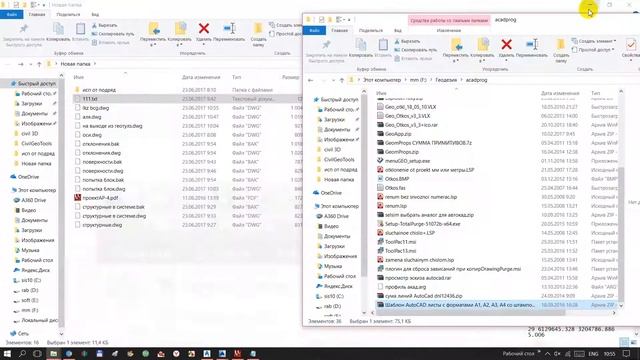The image size is (640, 360).
Task: Select GeoApp.zip in acadprog window
Action: tap(398, 134)
